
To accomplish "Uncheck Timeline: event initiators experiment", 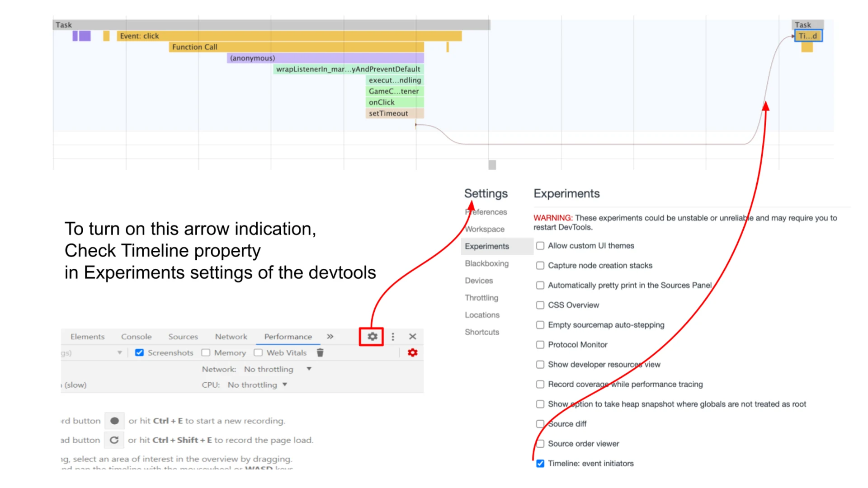I will tap(540, 463).
